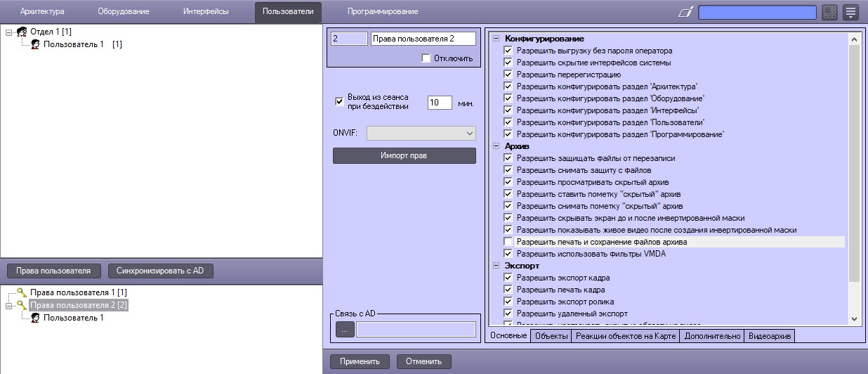Click the pencil icon beside search field
Viewport: 868px width, 374px height.
point(686,11)
